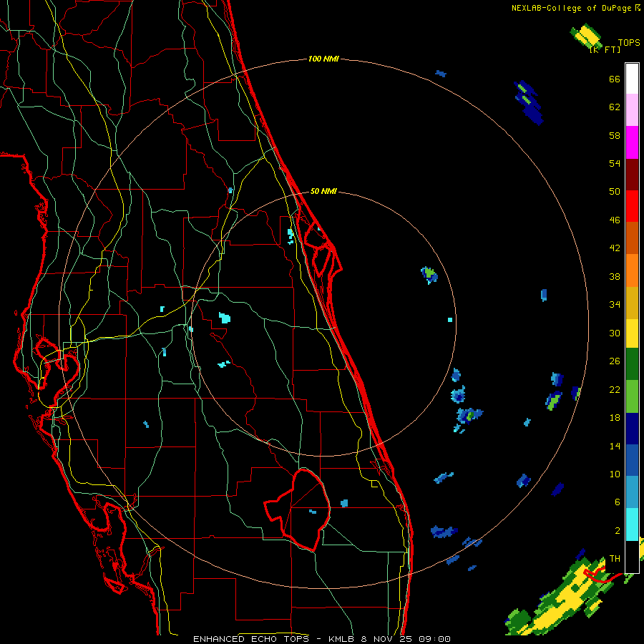
Task: Click the '18' legend value
Action: point(615,418)
